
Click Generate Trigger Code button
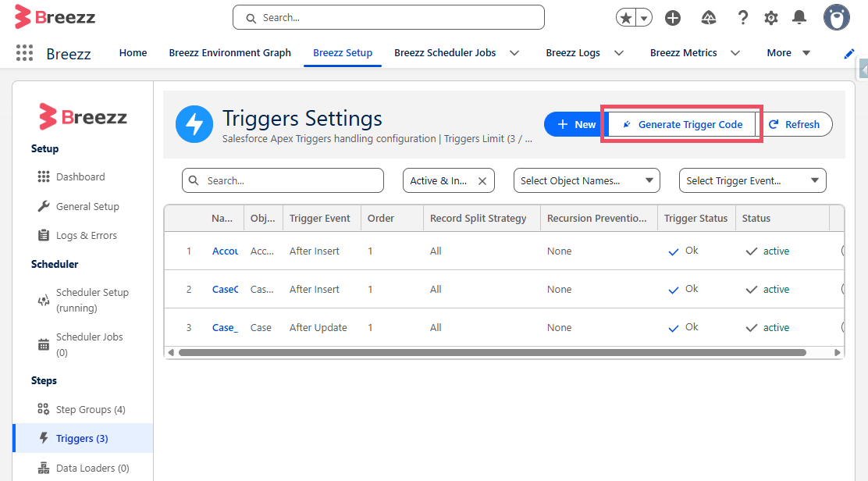681,124
